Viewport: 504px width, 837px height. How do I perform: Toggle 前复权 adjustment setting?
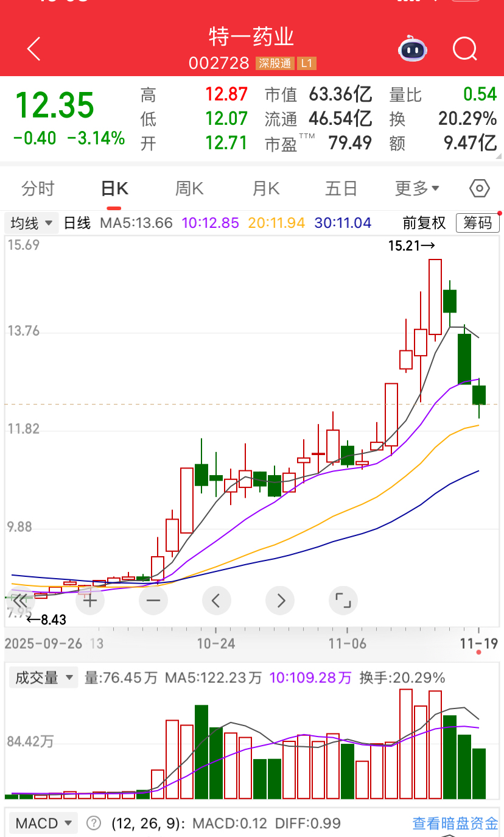pyautogui.click(x=425, y=223)
